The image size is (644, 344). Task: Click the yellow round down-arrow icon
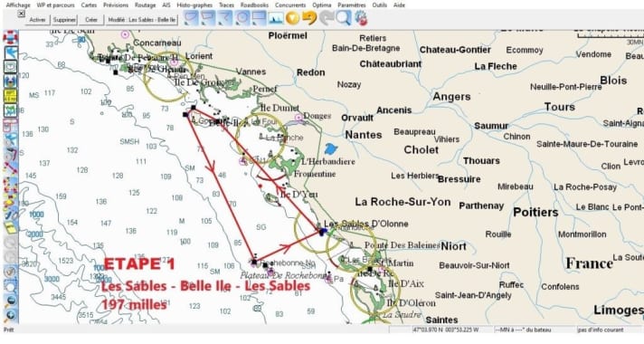click(292, 18)
